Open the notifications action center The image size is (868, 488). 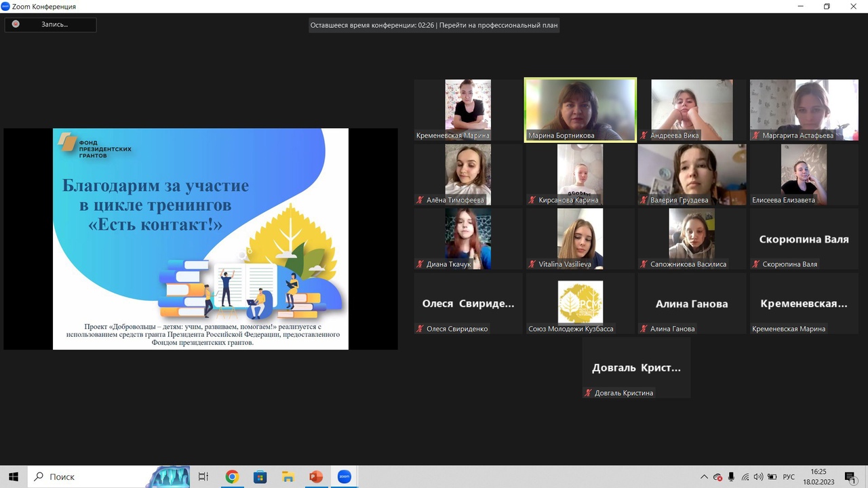click(850, 477)
